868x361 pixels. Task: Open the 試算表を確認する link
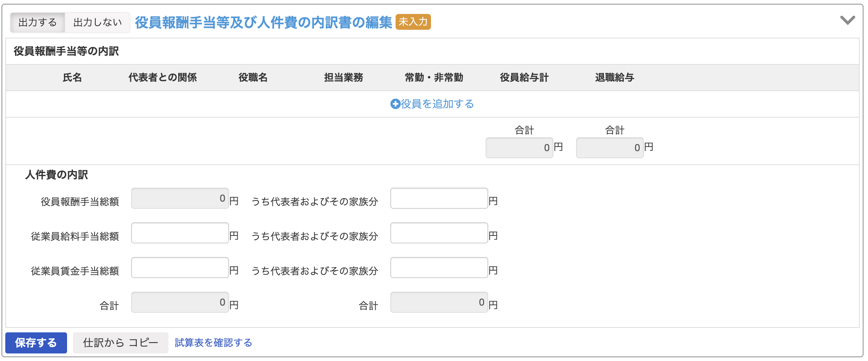pyautogui.click(x=213, y=343)
